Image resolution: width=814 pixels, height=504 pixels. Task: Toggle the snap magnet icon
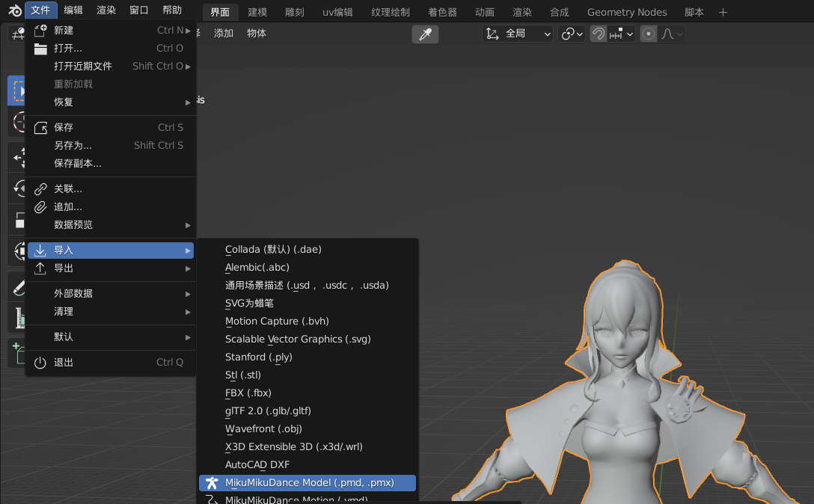click(599, 34)
